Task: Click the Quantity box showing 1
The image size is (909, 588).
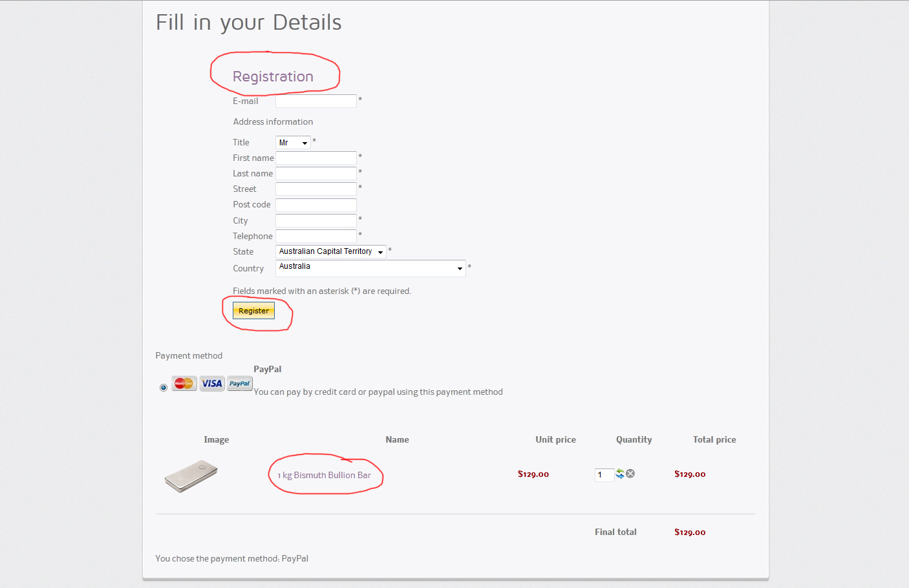Action: pyautogui.click(x=603, y=475)
